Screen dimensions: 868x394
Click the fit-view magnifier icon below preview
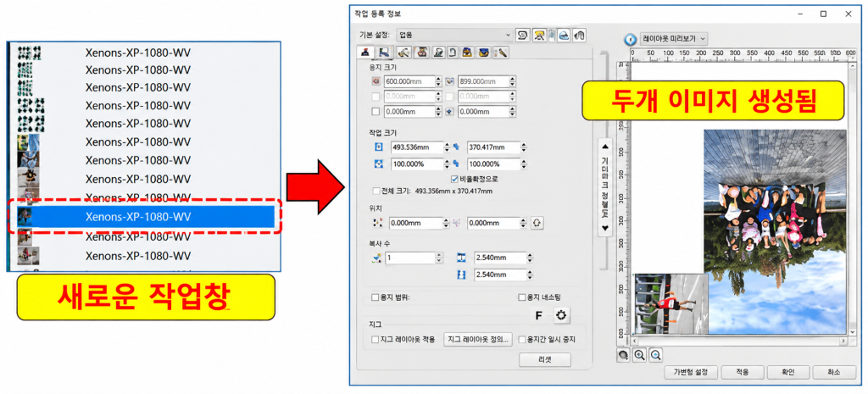pyautogui.click(x=623, y=355)
